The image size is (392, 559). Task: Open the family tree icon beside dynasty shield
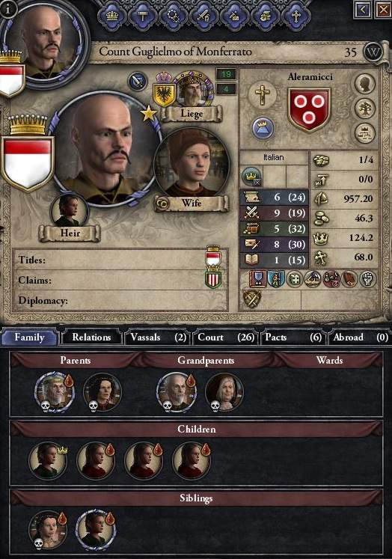(x=365, y=109)
